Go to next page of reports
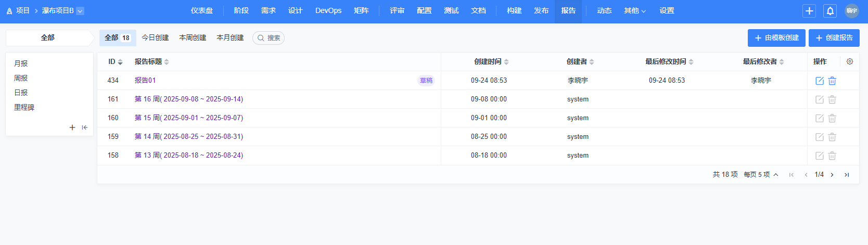 pos(832,175)
